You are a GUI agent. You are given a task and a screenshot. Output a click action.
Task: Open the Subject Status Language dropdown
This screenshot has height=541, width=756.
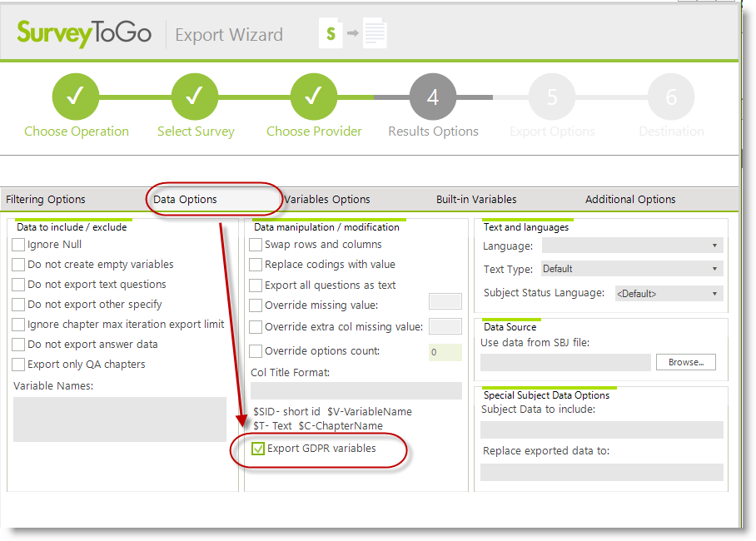click(669, 293)
